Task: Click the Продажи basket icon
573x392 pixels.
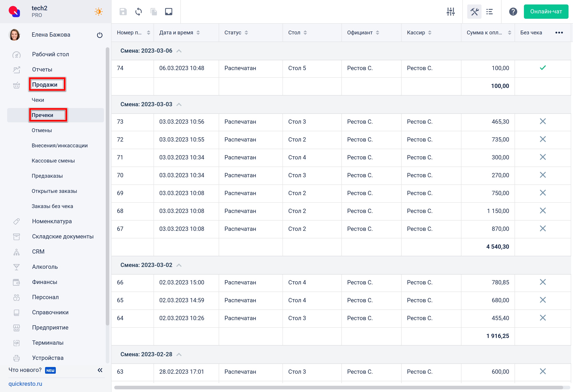Action: tap(17, 85)
